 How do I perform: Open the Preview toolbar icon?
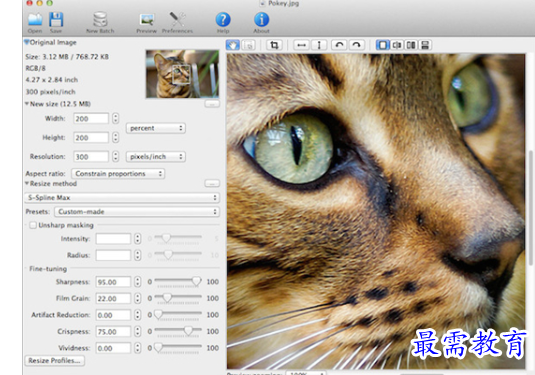click(147, 19)
